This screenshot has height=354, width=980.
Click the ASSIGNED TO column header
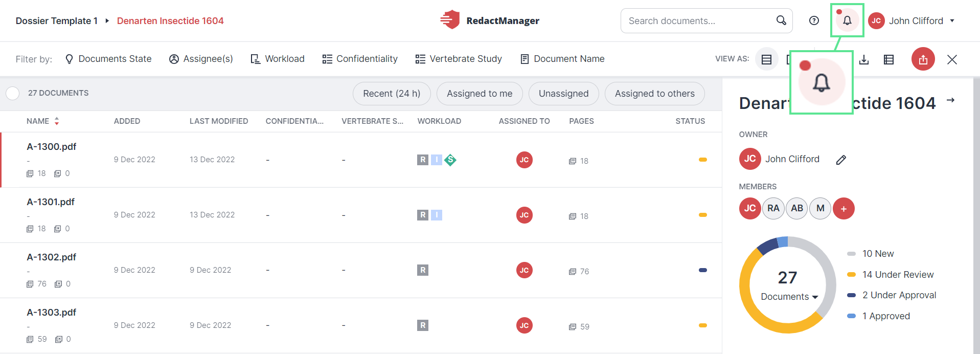[x=525, y=121]
